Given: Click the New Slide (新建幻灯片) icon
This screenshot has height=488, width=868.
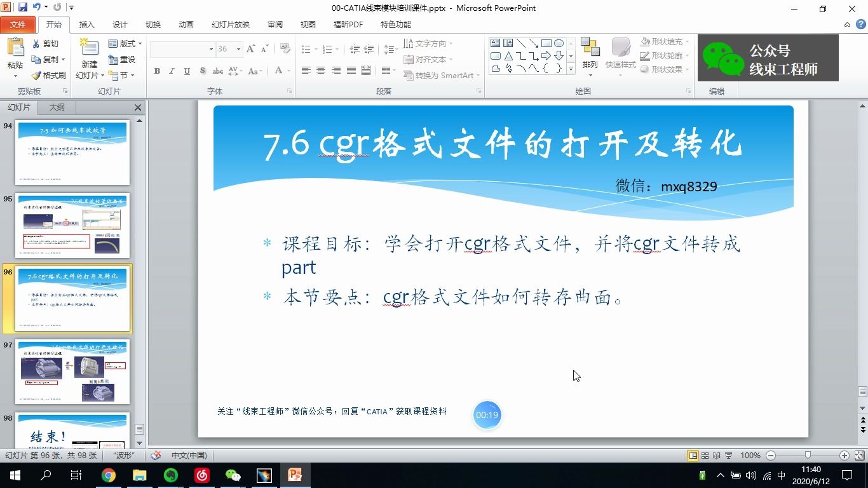Looking at the screenshot, I should 90,48.
